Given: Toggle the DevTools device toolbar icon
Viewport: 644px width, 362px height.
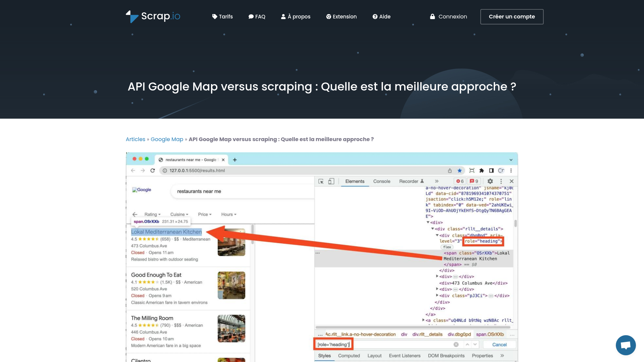Looking at the screenshot, I should [331, 181].
